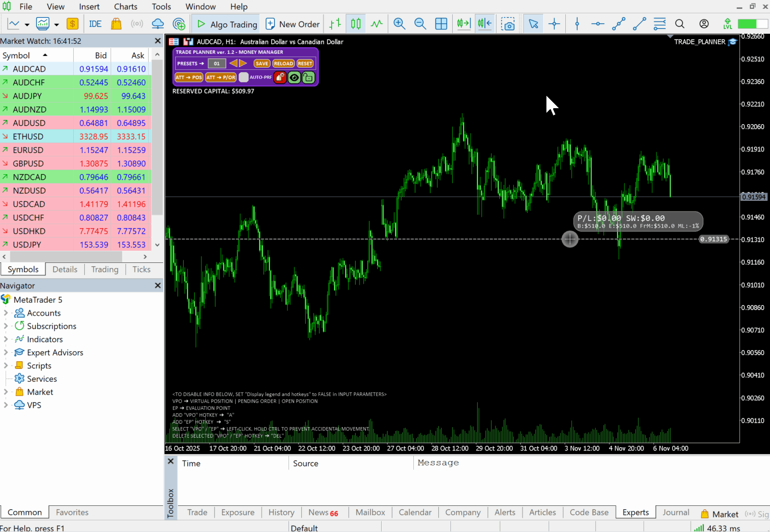Toggle the red alert bell in Trade Planner
The width and height of the screenshot is (770, 532).
click(x=280, y=78)
